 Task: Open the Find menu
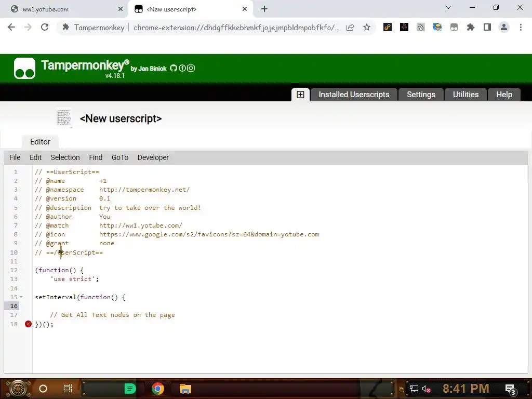pyautogui.click(x=96, y=157)
